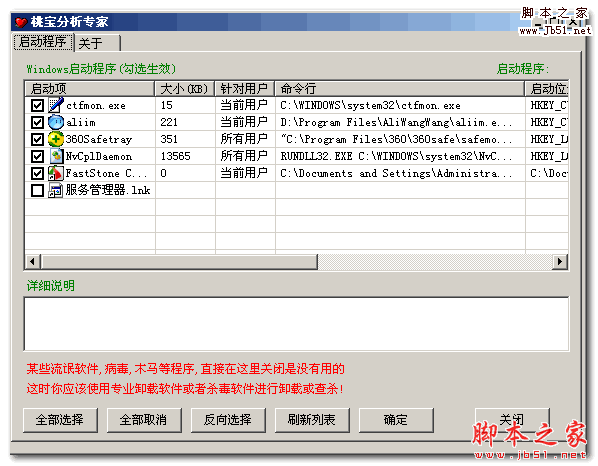Switch to the 启动程序 tab

click(x=43, y=42)
